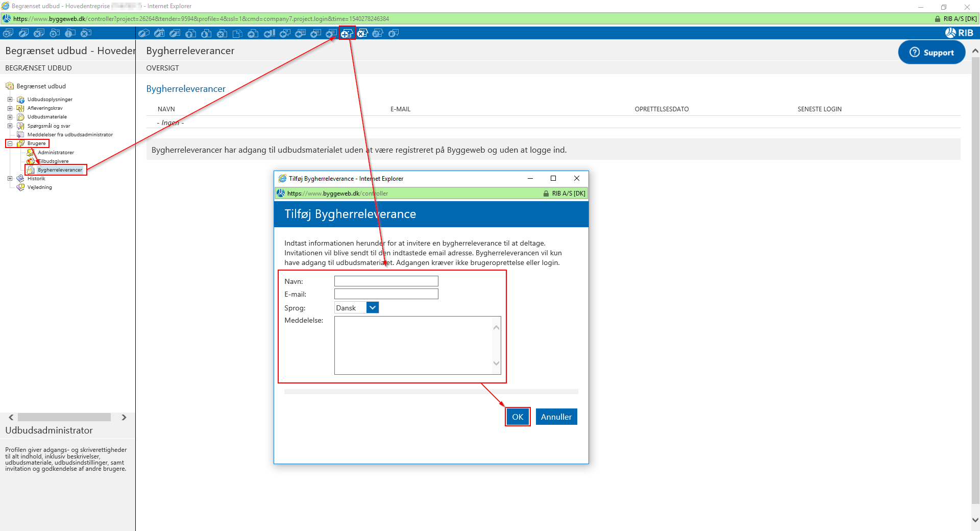Click the blue Support help button

pyautogui.click(x=932, y=53)
